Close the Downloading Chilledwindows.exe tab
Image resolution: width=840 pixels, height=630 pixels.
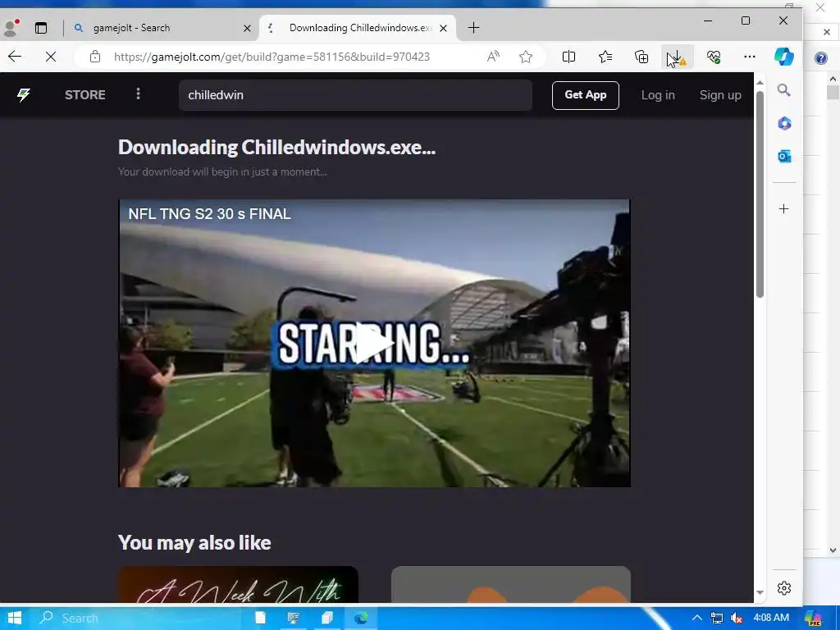[443, 29]
